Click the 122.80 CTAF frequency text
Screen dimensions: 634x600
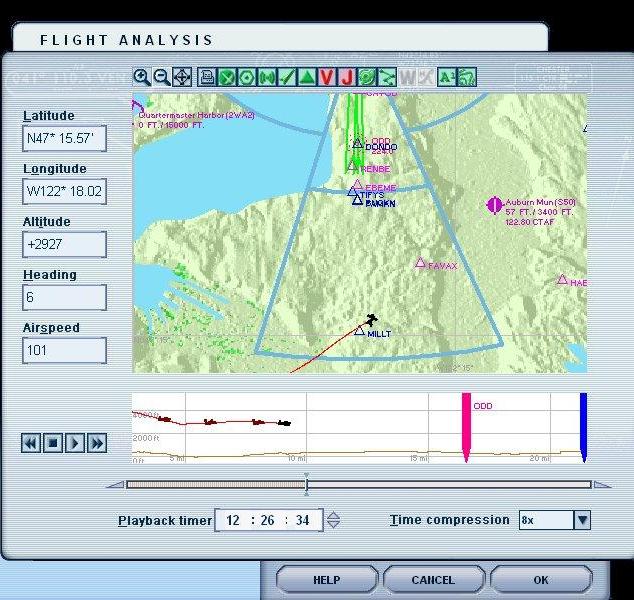click(530, 222)
